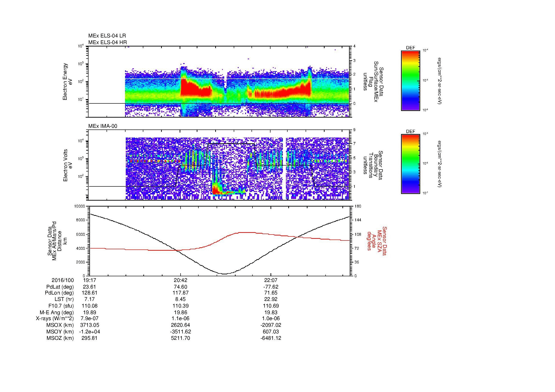
Task: Click the 'MEx IMA-00' panel title
Action: [x=103, y=126]
